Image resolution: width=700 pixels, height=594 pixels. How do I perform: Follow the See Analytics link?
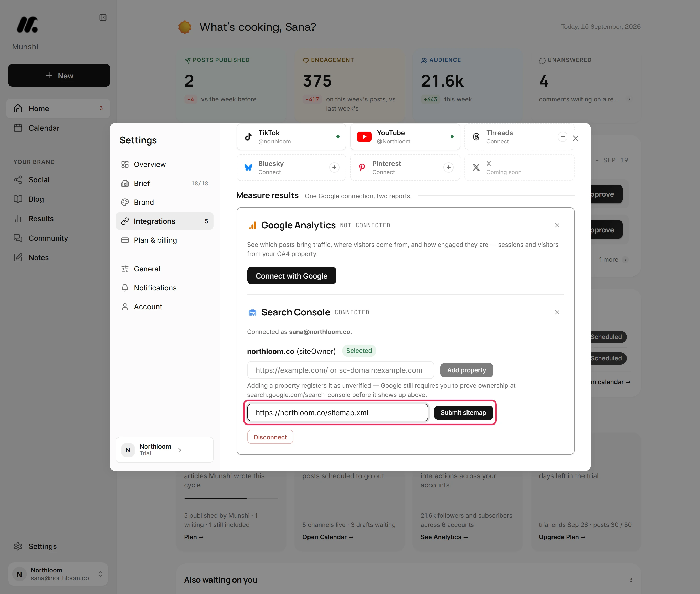(x=444, y=537)
